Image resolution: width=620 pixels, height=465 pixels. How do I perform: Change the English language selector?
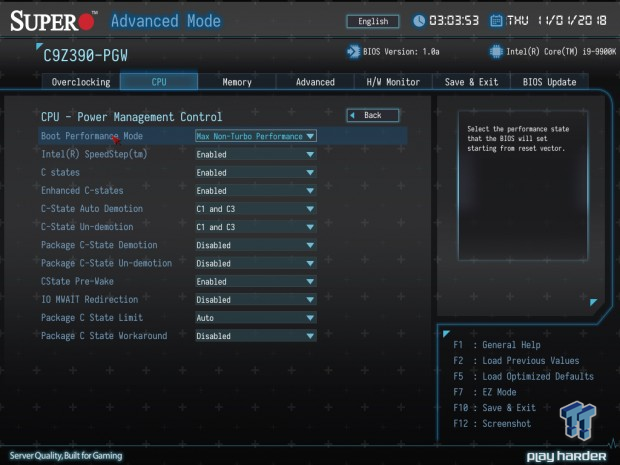373,21
